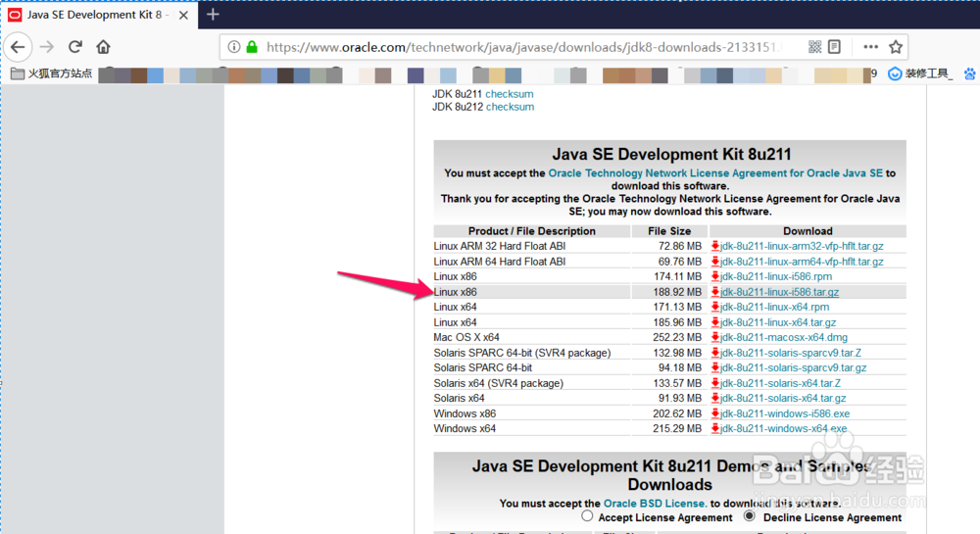Click the blue paw icon at bookmarks bar end

pos(970,73)
